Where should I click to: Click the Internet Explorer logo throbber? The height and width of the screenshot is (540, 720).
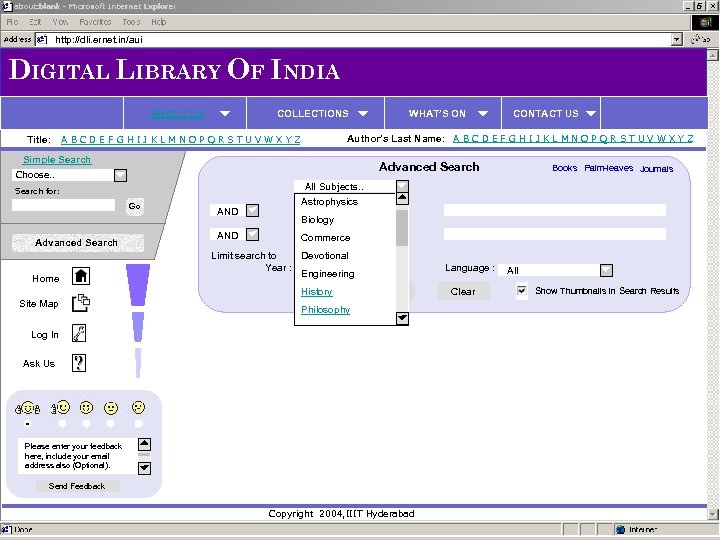[705, 22]
